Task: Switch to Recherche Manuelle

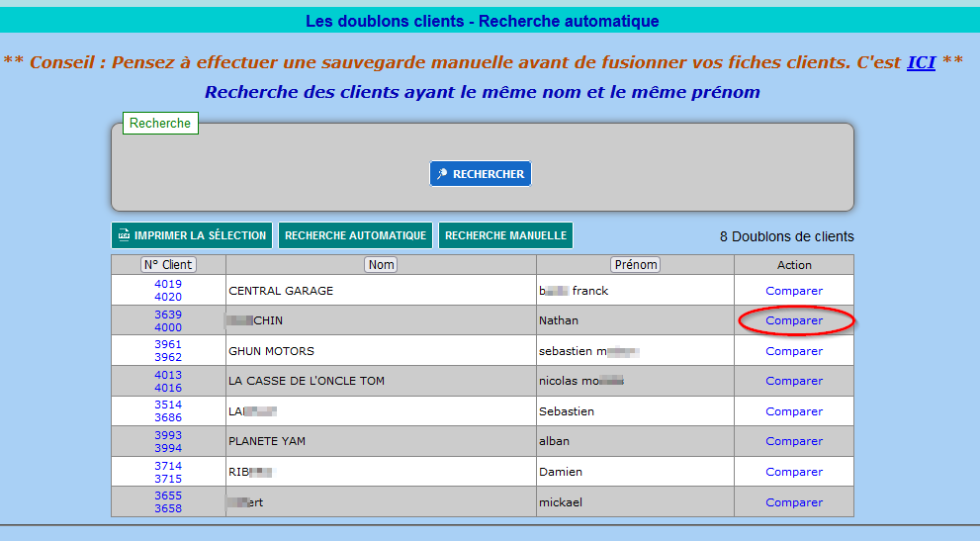Action: (505, 235)
